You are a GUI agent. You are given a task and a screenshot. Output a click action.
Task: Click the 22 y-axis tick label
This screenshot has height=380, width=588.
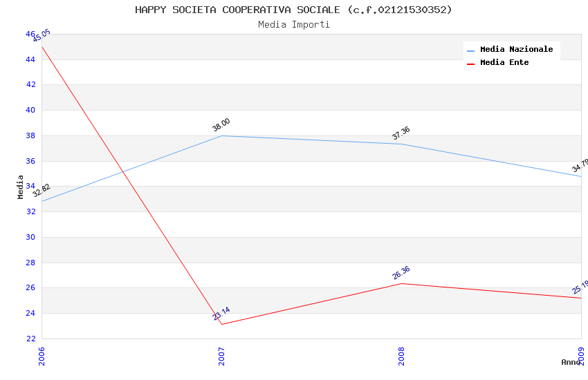pos(30,339)
